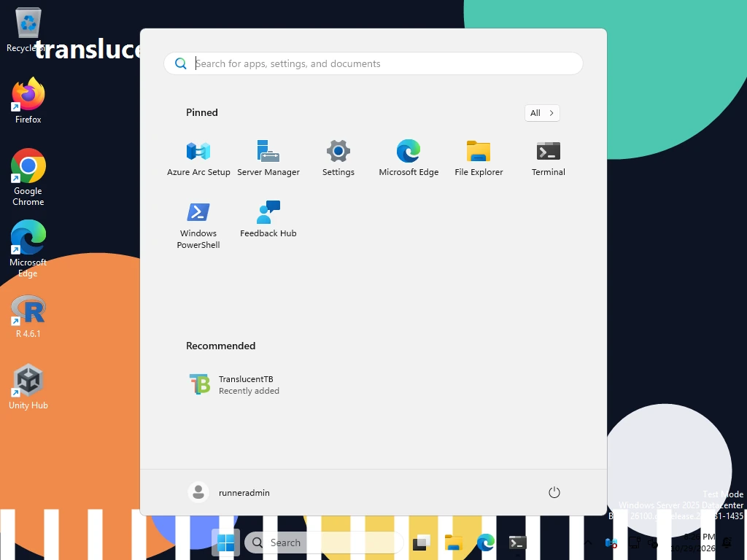Open File Explorer from pinned apps
This screenshot has width=747, height=560.
[479, 158]
